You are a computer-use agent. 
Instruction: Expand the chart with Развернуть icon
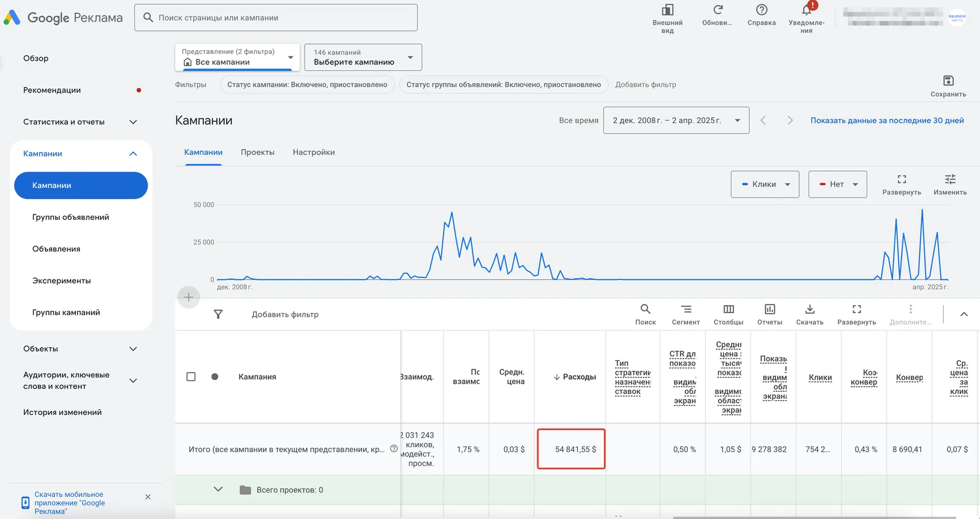point(902,179)
